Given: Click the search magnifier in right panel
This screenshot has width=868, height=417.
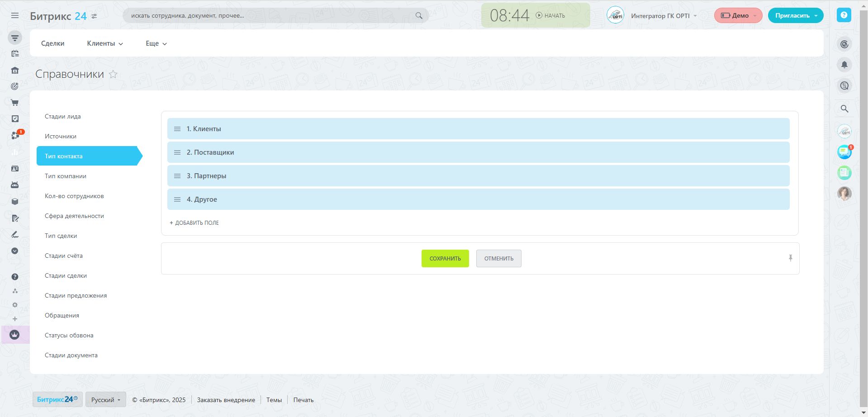Looking at the screenshot, I should 844,109.
